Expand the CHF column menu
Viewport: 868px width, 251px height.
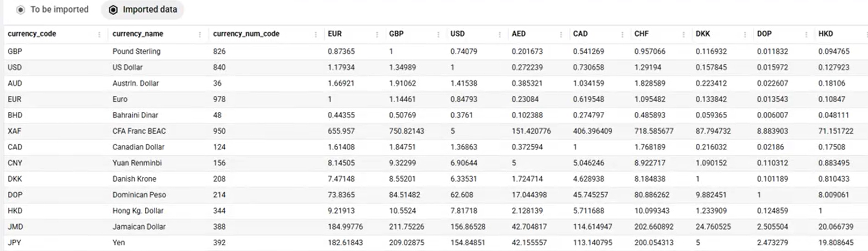(x=683, y=34)
